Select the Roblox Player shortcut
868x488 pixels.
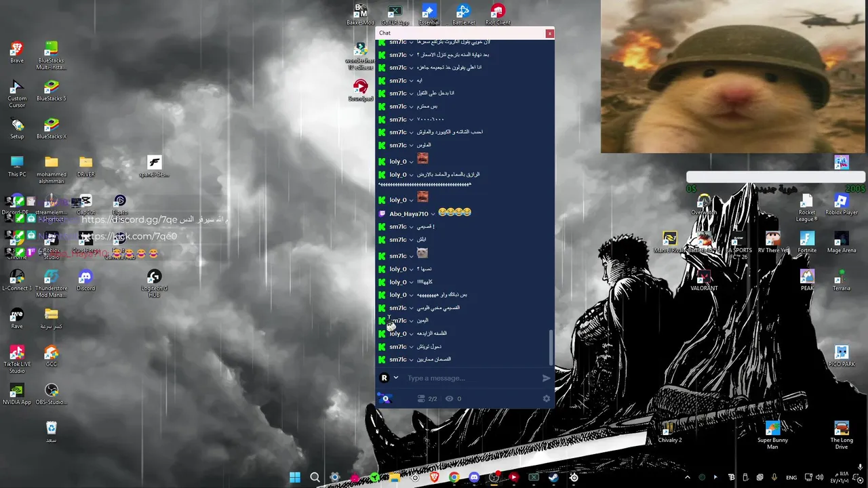[842, 204]
